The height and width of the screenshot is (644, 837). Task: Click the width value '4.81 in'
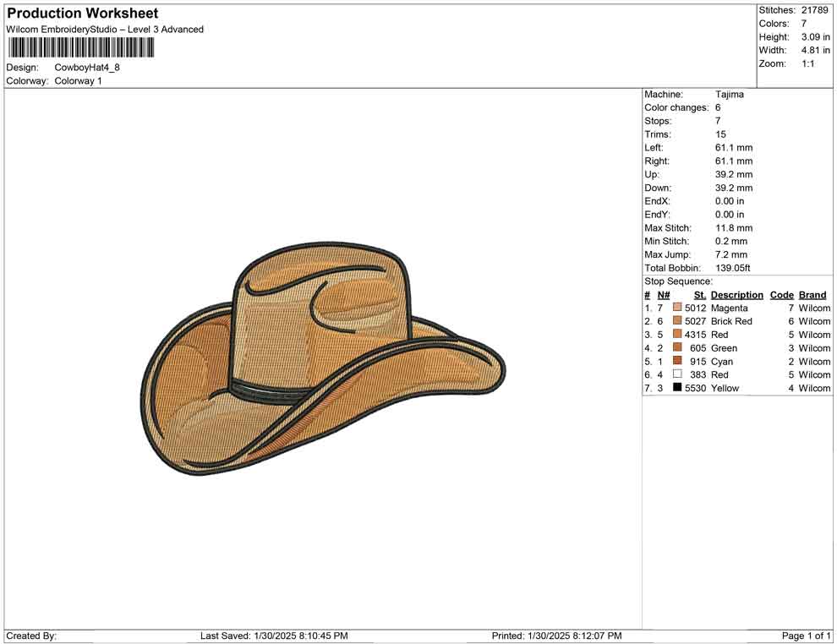(x=815, y=50)
